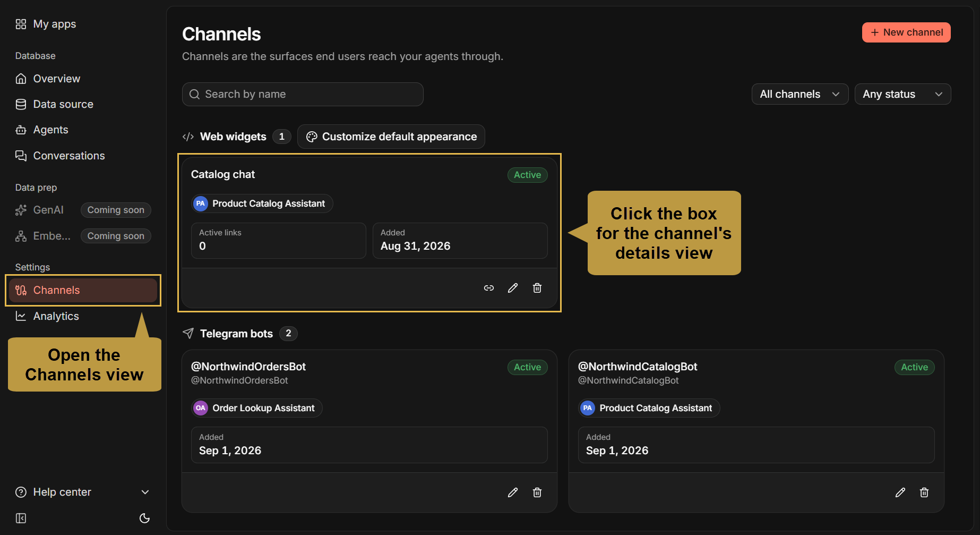The height and width of the screenshot is (535, 980).
Task: Edit the @NorthwindOrdersBot channel
Action: (x=513, y=492)
